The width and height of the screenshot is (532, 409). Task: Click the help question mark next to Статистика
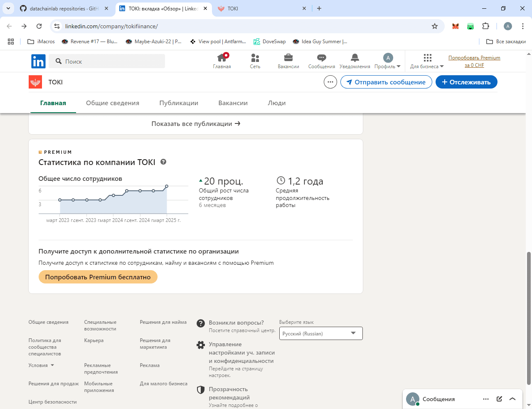163,162
